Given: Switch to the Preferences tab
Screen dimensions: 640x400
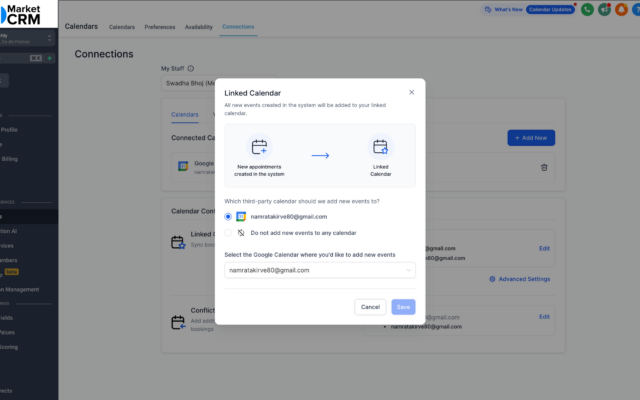Looking at the screenshot, I should point(160,26).
